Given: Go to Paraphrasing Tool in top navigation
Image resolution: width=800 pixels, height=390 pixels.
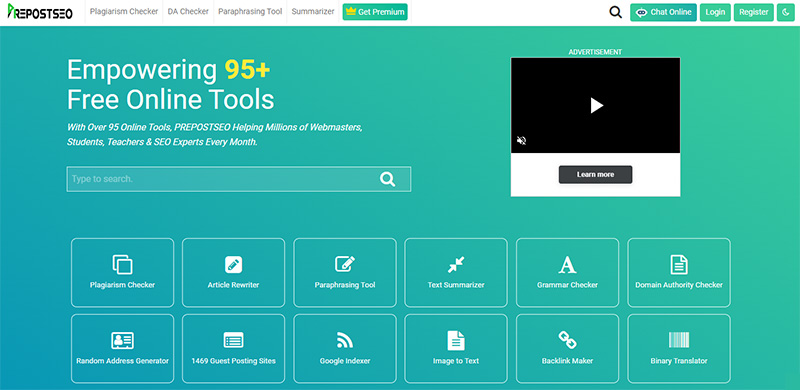Looking at the screenshot, I should tap(250, 11).
